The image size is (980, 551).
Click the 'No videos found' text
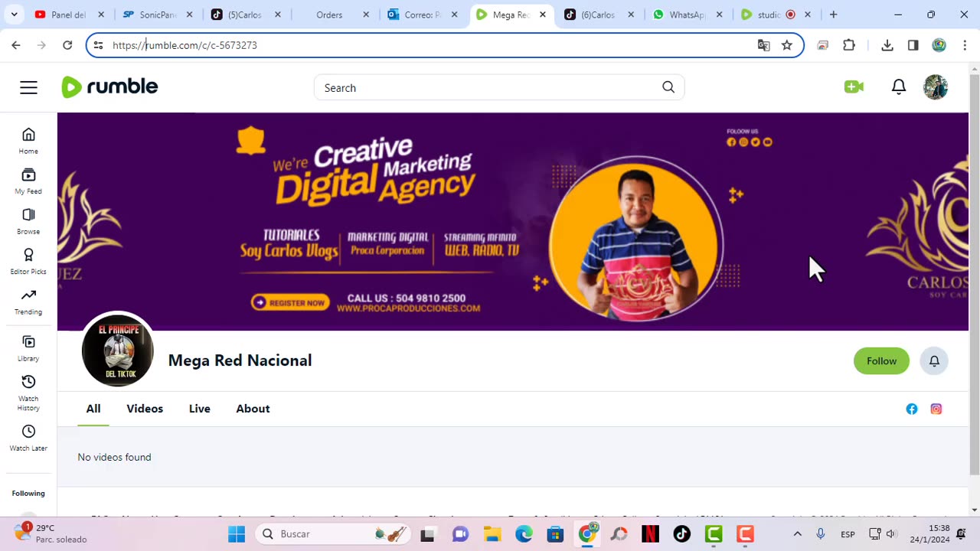tap(114, 457)
